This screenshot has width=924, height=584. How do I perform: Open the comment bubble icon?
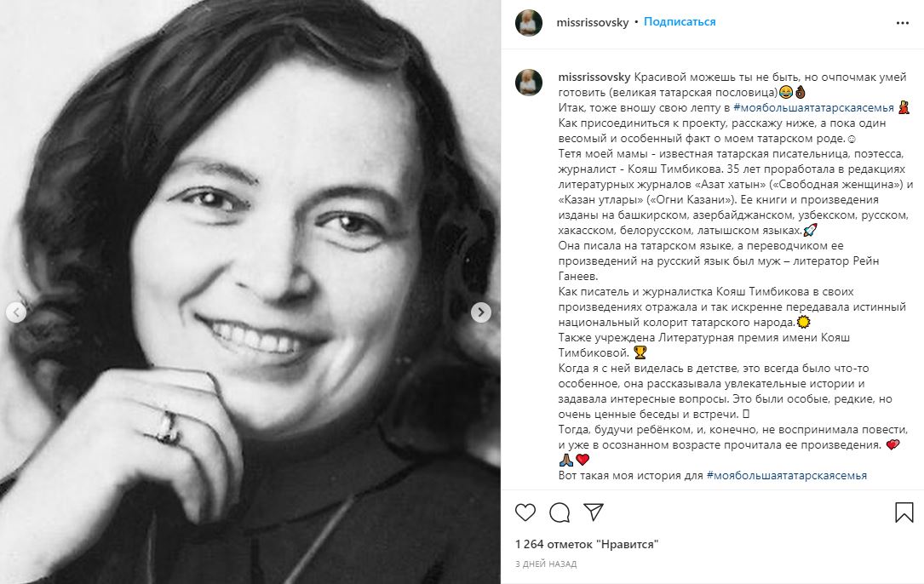coord(560,512)
